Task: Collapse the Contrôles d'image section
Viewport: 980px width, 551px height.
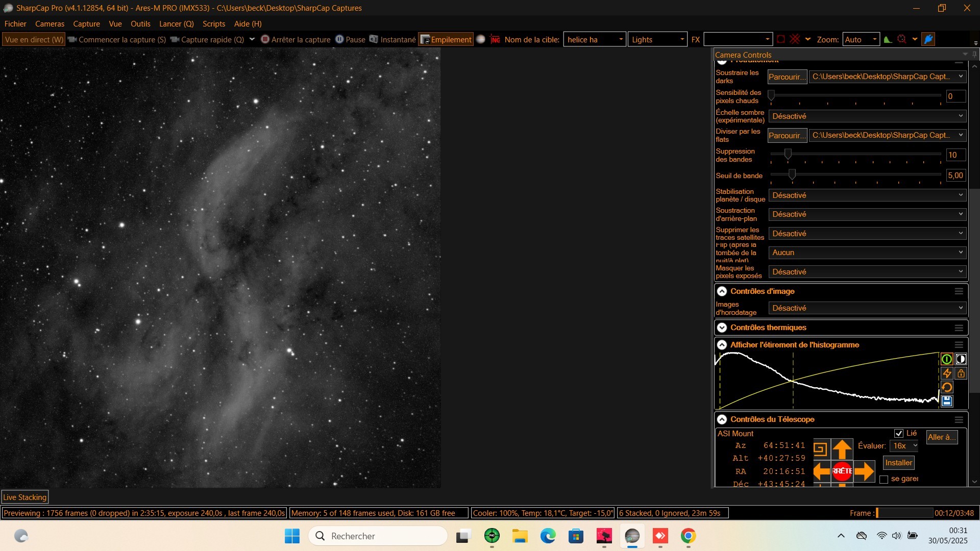Action: click(722, 291)
